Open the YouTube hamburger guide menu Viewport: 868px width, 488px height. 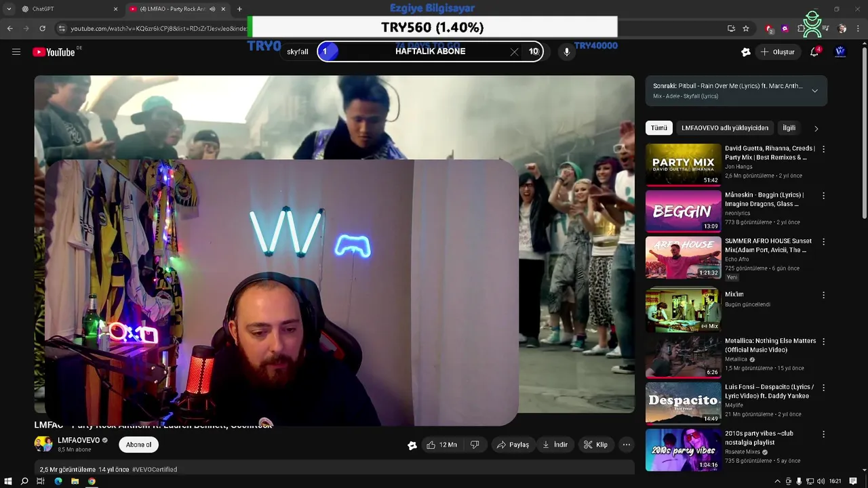[16, 52]
